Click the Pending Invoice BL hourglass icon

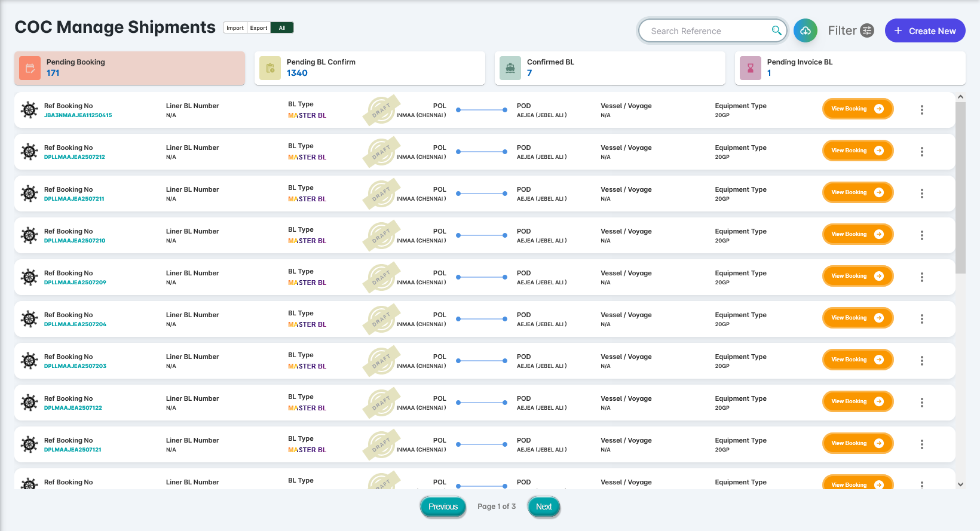(751, 68)
